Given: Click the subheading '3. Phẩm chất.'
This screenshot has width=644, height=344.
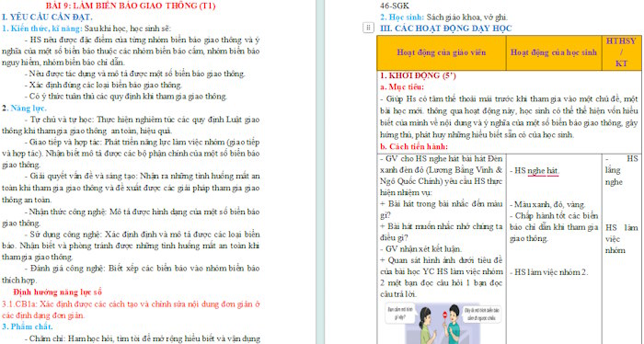Looking at the screenshot, I should (x=27, y=327).
